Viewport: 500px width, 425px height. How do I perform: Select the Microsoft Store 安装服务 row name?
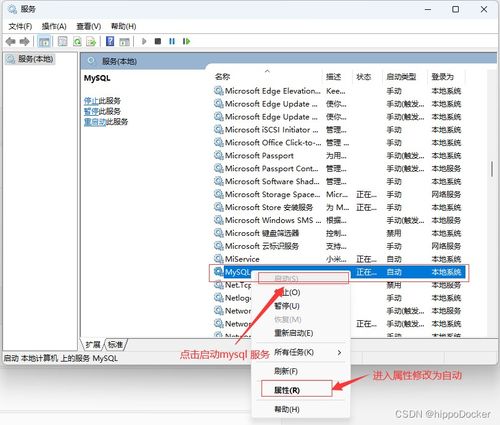tap(269, 207)
